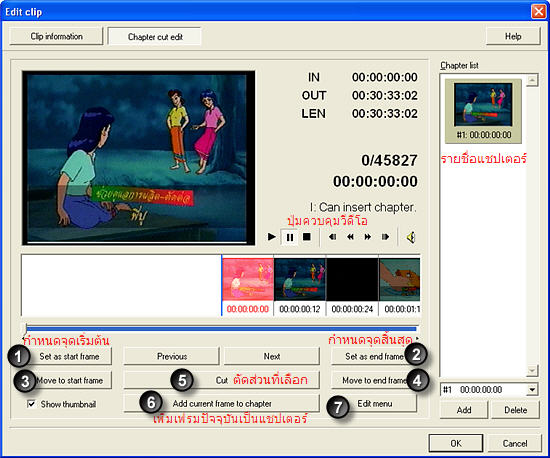Click the LEN timecode value
Image resolution: width=550 pixels, height=458 pixels.
coord(385,114)
